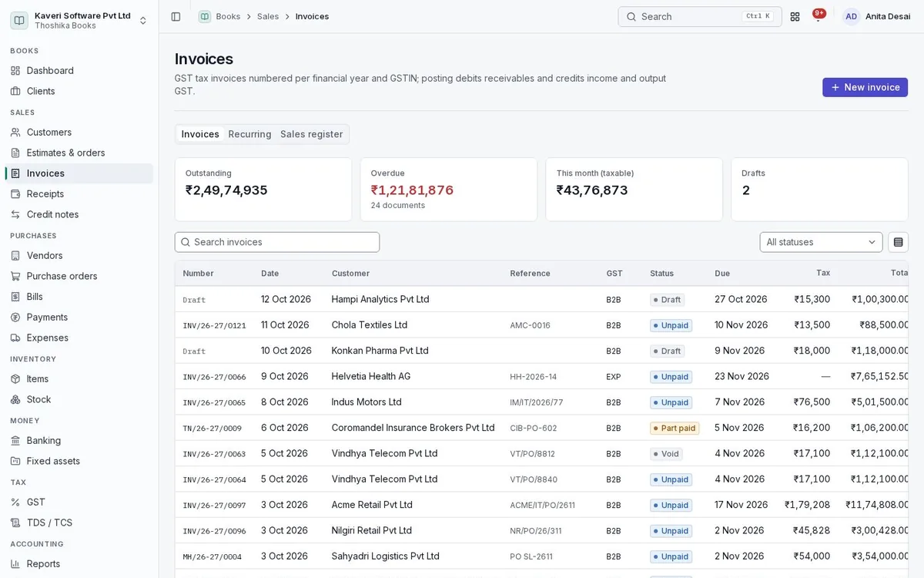Select the Customers sidebar icon
Viewport: 924px width, 578px height.
click(x=15, y=133)
